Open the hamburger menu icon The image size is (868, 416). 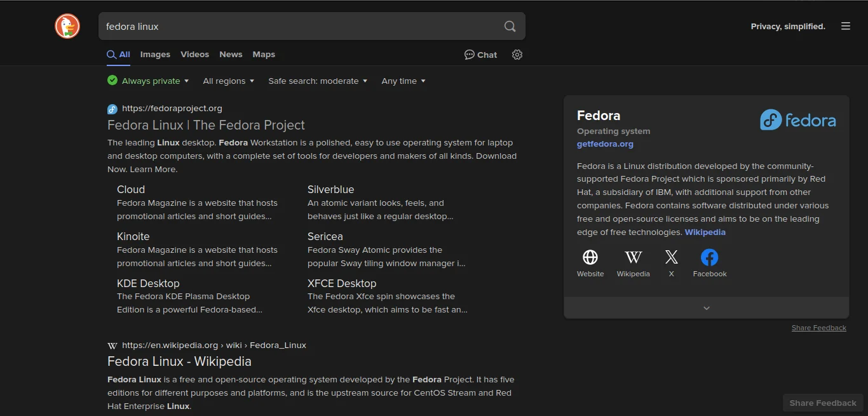[846, 26]
